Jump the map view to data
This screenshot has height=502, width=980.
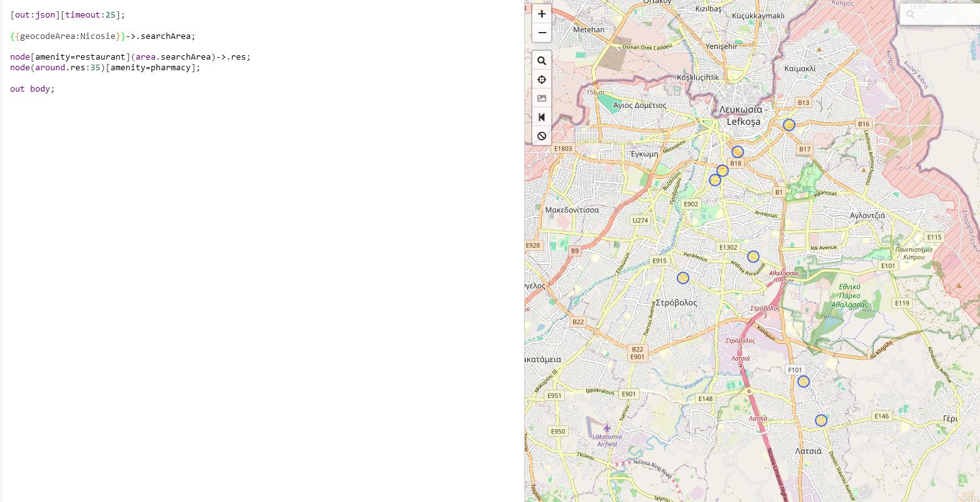[x=541, y=117]
